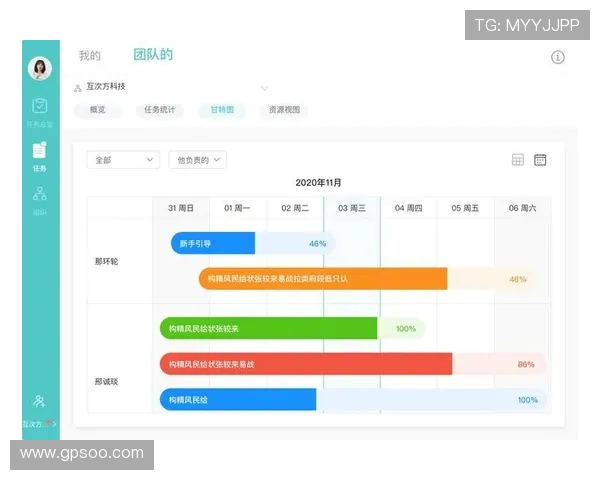
Task: Select the 05 周五 column header
Action: (465, 208)
